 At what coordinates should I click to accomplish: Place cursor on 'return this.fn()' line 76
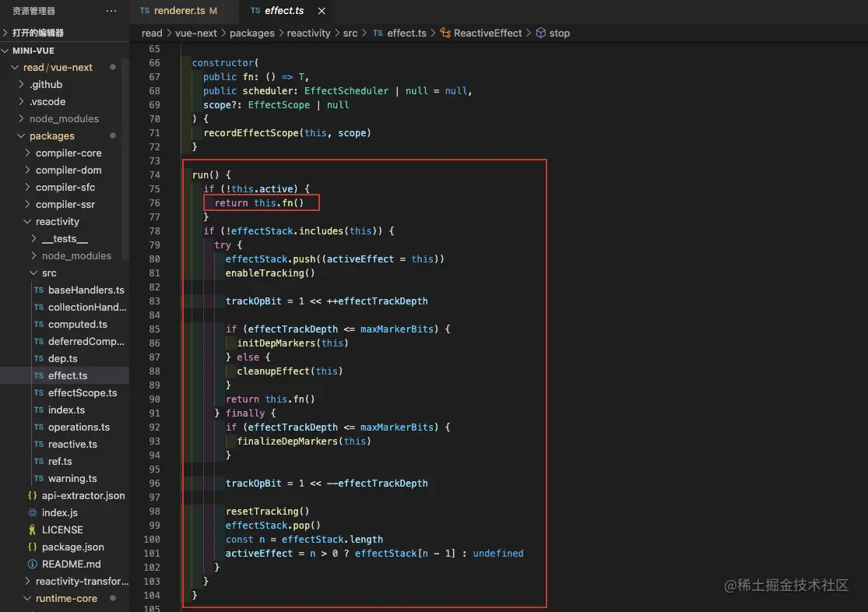pos(259,202)
